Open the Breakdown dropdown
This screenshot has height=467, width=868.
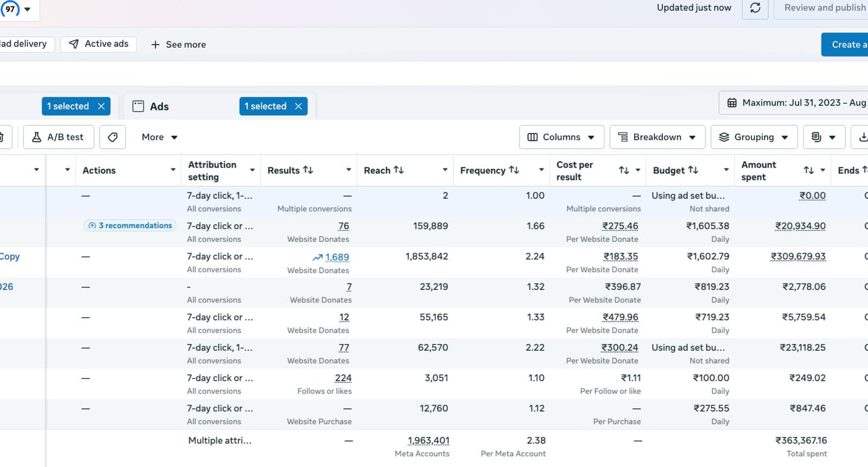click(x=658, y=137)
